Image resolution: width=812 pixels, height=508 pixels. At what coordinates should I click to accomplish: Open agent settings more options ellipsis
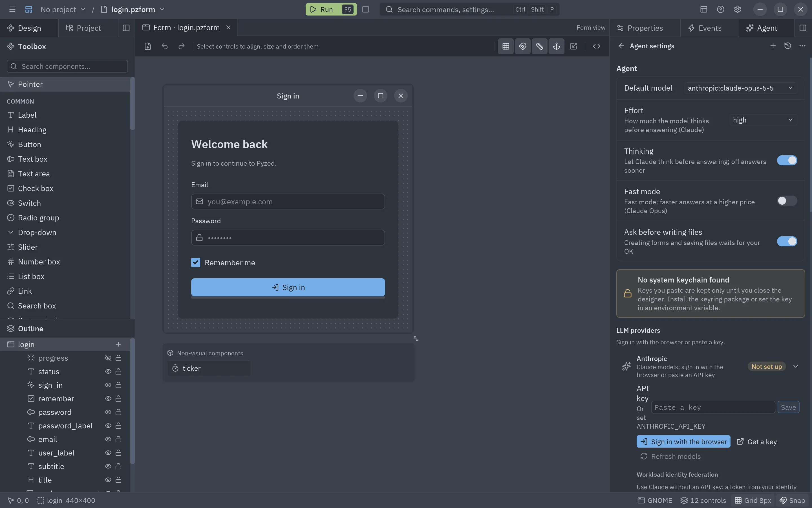point(802,46)
